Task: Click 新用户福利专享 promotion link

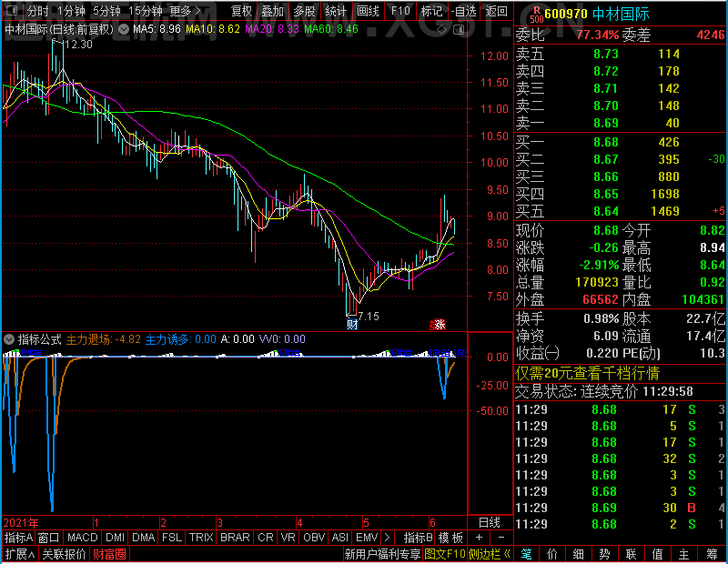Action: point(382,554)
